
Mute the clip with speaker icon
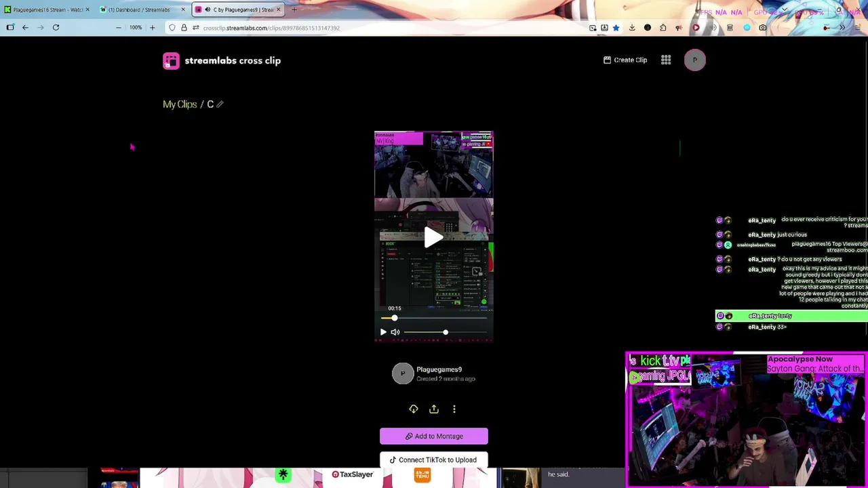pyautogui.click(x=395, y=332)
